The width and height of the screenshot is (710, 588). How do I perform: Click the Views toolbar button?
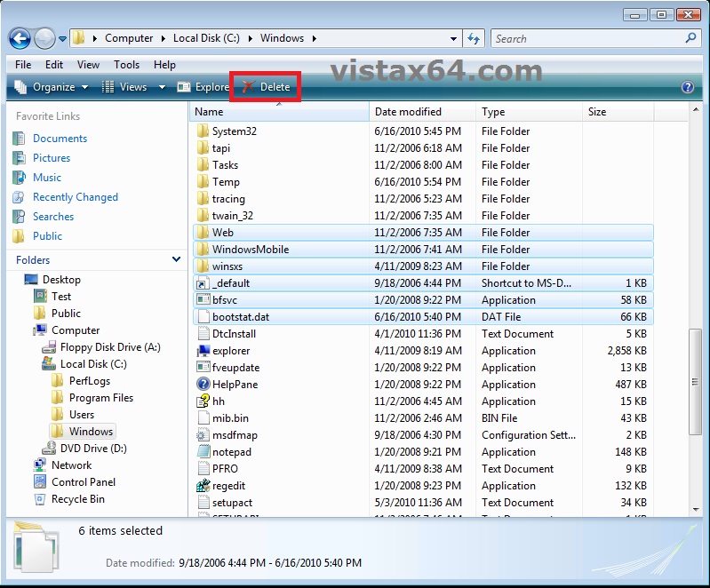click(x=125, y=87)
